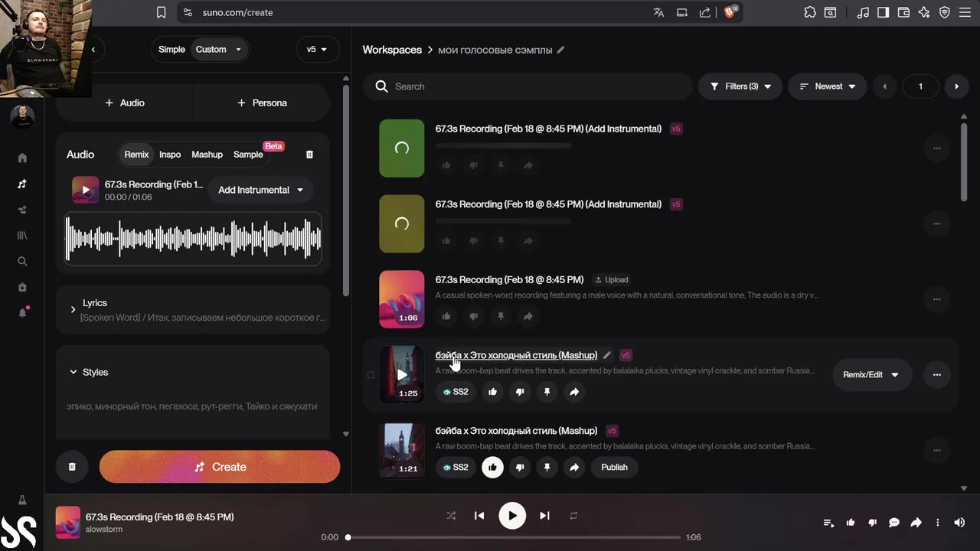This screenshot has width=980, height=551.
Task: Select checkbox for бэйба Mashup 1:25 track
Action: (371, 375)
